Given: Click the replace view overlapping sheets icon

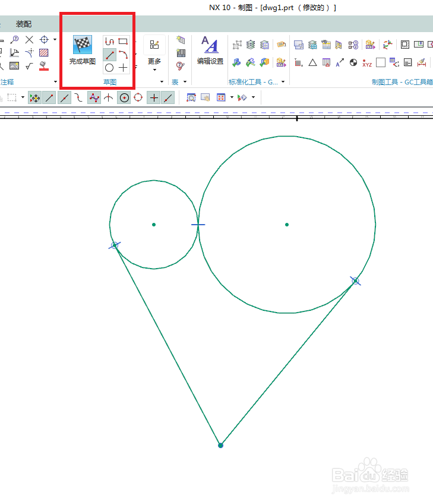Looking at the screenshot, I should (299, 45).
